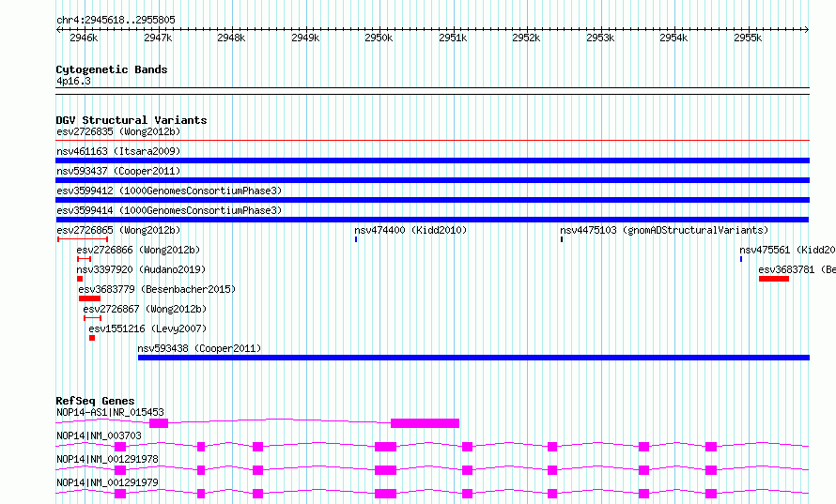
Task: Open the NOP14|NM_001291978 gene label
Action: [x=107, y=459]
